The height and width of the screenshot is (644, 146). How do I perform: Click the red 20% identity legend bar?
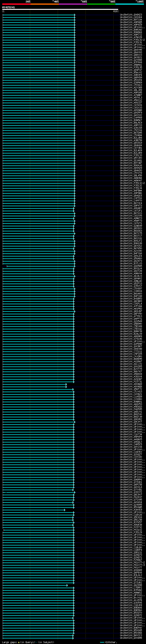coord(16,4)
